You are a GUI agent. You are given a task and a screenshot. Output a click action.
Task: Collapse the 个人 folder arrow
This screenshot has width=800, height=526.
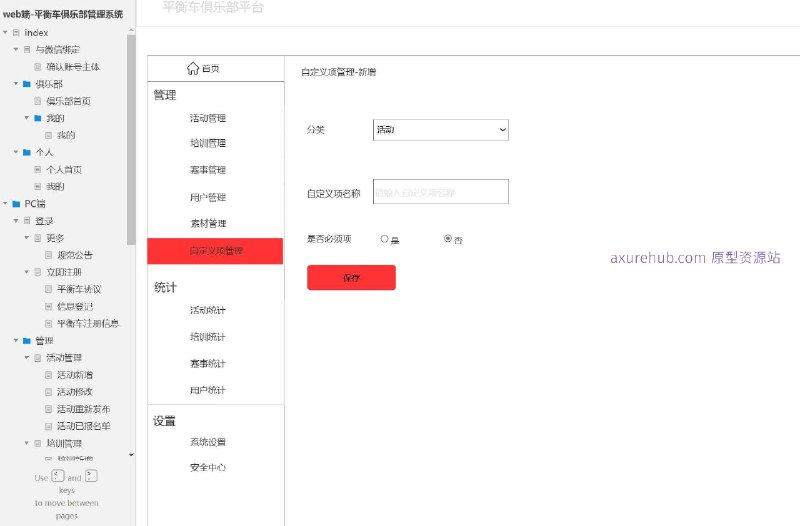click(16, 152)
